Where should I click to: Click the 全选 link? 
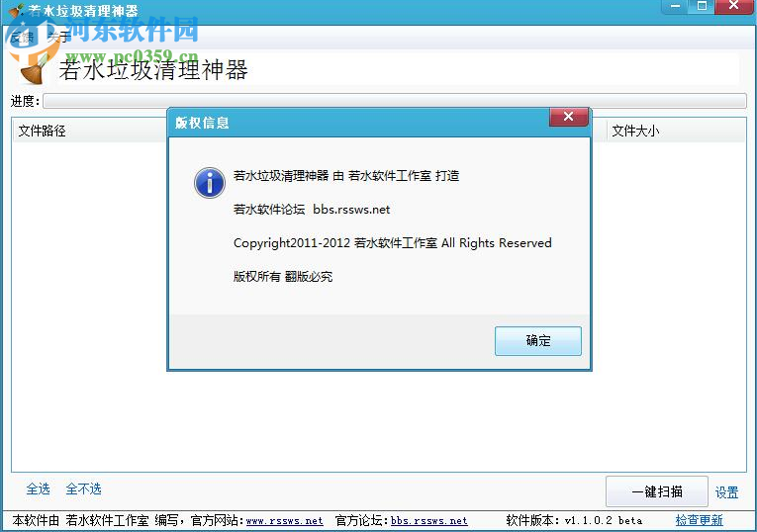click(39, 489)
